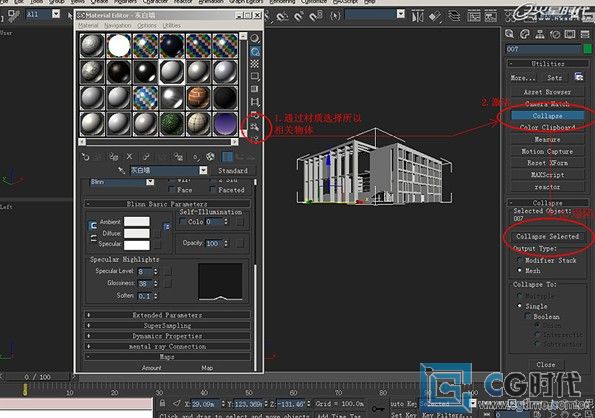
Task: Open the Create command panel tab
Action: [x=510, y=34]
